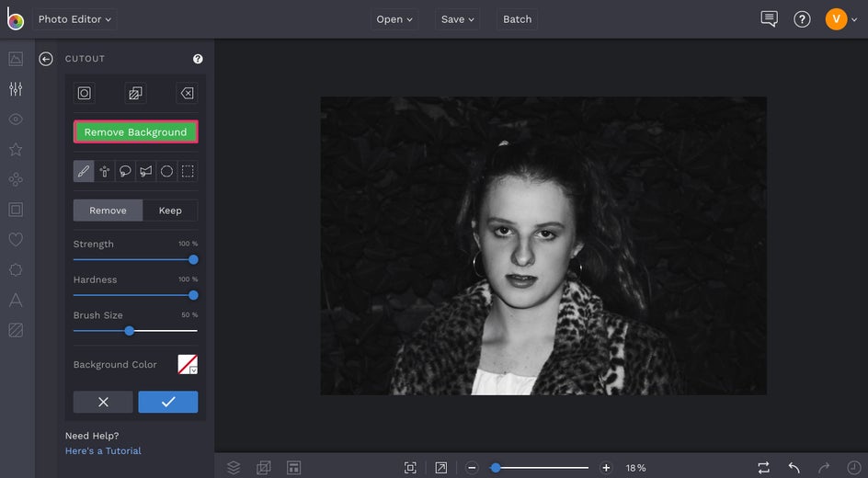
Task: Click the 18 % zoom value
Action: tap(635, 468)
